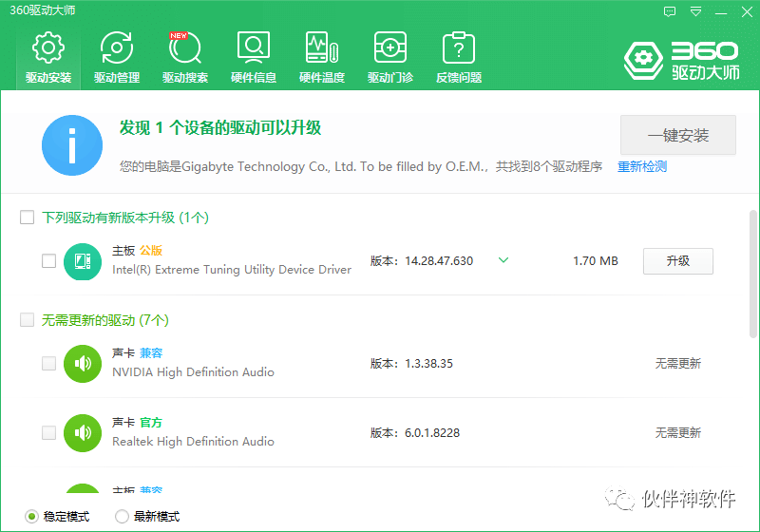This screenshot has width=760, height=532.
Task: Close the 360驱动大师 window
Action: (747, 11)
